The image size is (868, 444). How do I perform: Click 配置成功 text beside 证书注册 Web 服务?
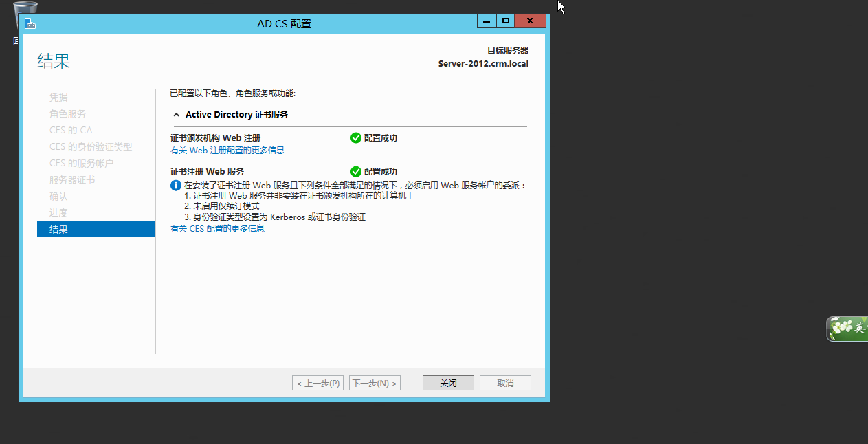point(381,171)
